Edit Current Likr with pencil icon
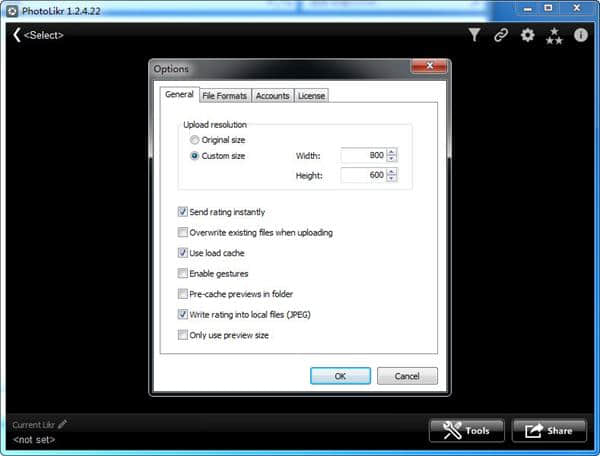 63,424
